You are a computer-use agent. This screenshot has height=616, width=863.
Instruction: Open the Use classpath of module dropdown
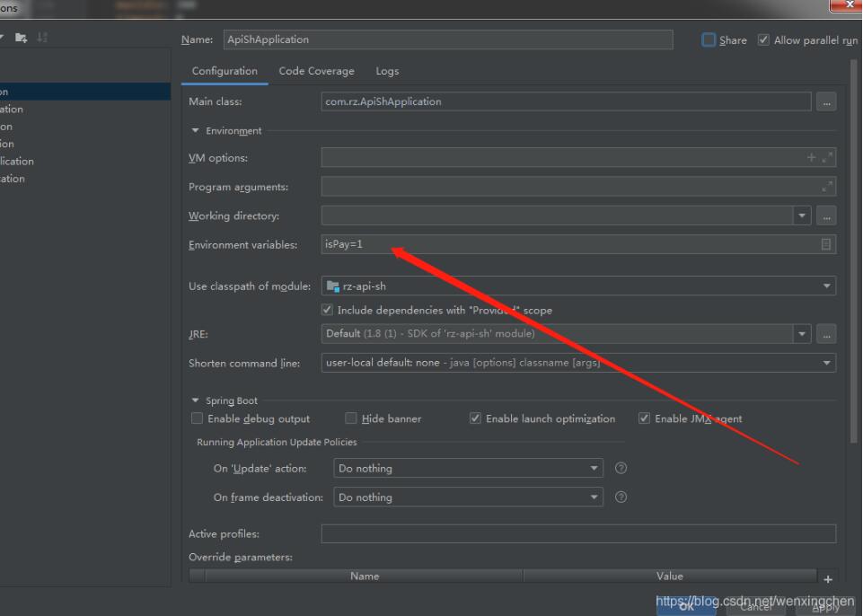tap(578, 286)
